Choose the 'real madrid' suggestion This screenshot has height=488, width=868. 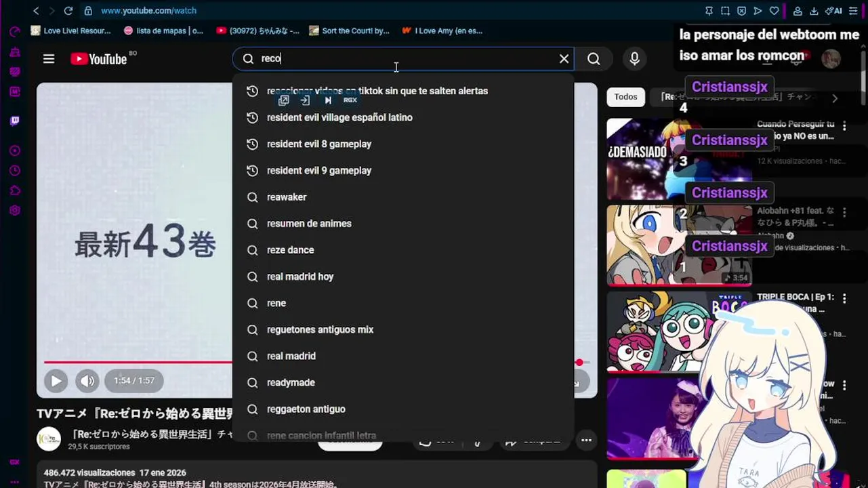coord(403,356)
